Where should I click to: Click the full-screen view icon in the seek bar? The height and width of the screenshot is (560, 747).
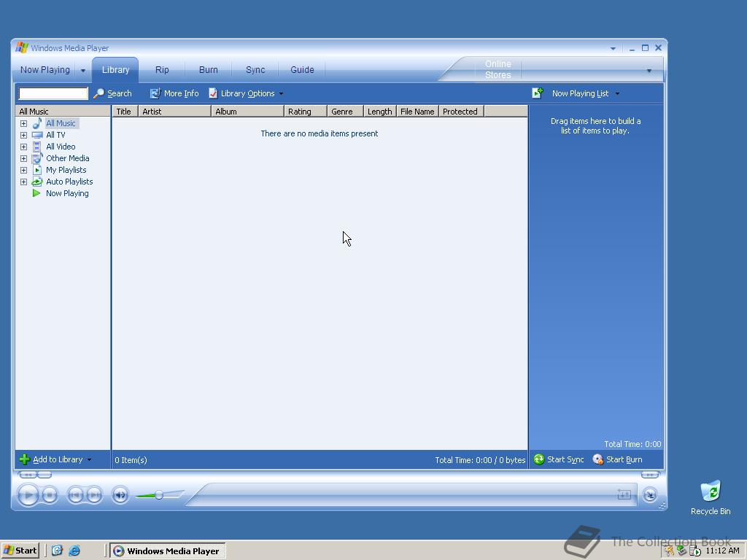click(624, 495)
